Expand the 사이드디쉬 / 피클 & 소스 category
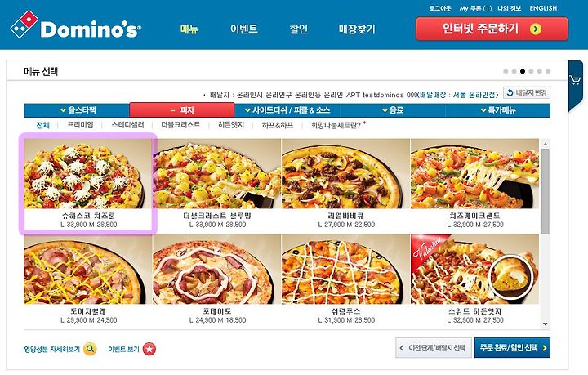 [x=287, y=110]
